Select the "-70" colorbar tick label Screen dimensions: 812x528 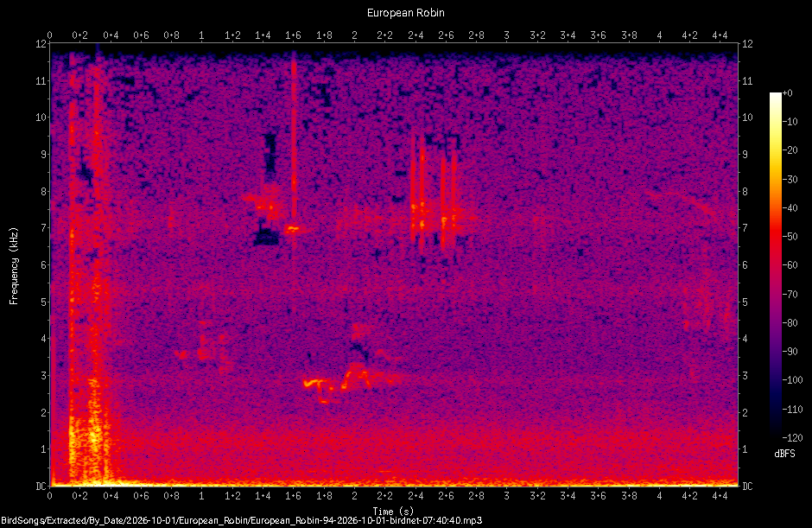(x=790, y=295)
